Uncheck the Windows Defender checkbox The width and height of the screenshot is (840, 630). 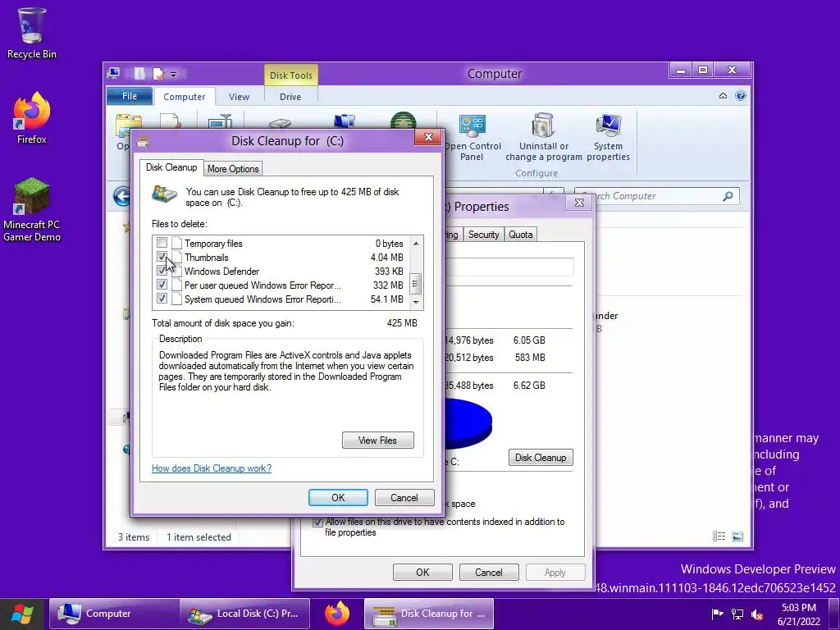click(162, 271)
